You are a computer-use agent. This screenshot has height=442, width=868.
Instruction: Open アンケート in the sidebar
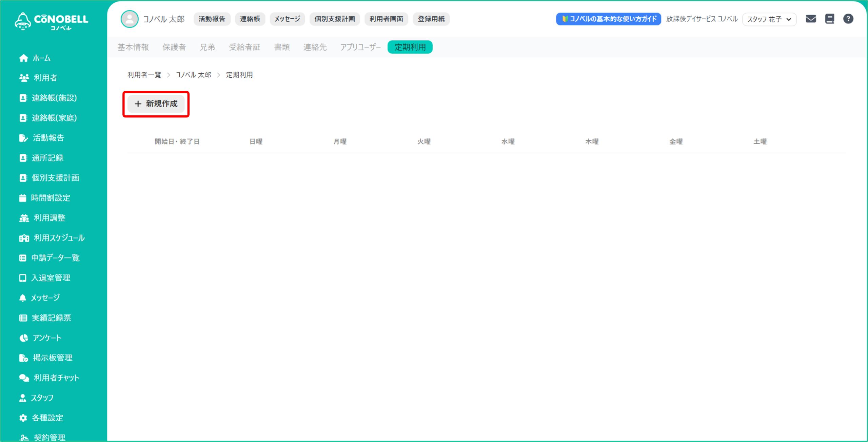40,338
